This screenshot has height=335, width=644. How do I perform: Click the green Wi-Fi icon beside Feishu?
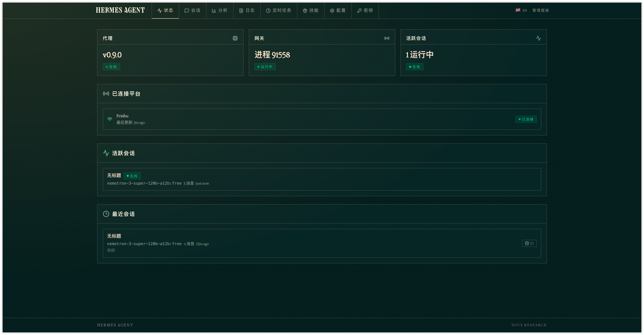(110, 119)
